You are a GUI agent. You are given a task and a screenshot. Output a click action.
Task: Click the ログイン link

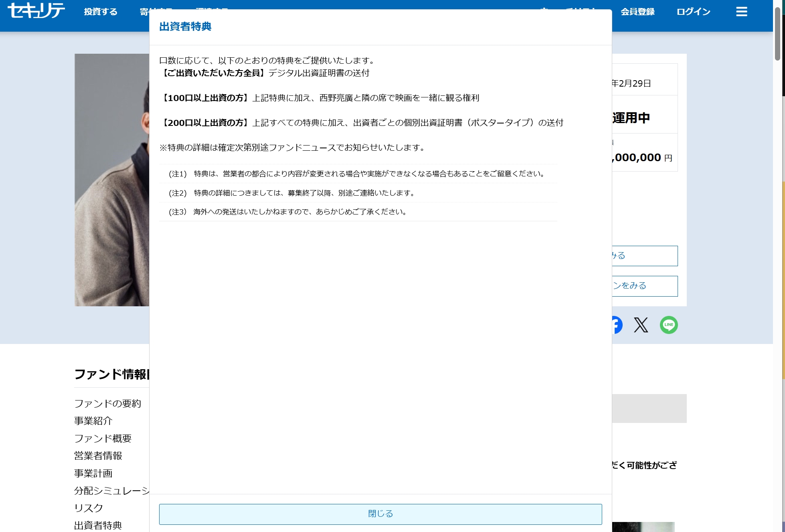[693, 12]
